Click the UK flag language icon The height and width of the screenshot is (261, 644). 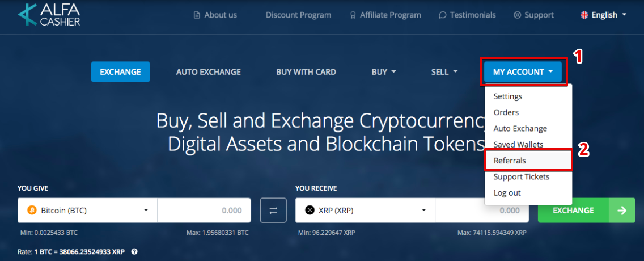click(x=584, y=15)
